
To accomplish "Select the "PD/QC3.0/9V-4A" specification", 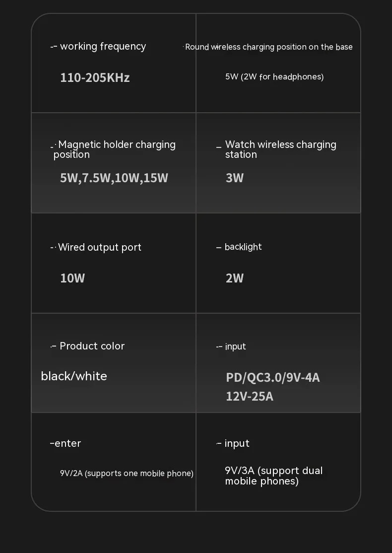I will (x=273, y=378).
